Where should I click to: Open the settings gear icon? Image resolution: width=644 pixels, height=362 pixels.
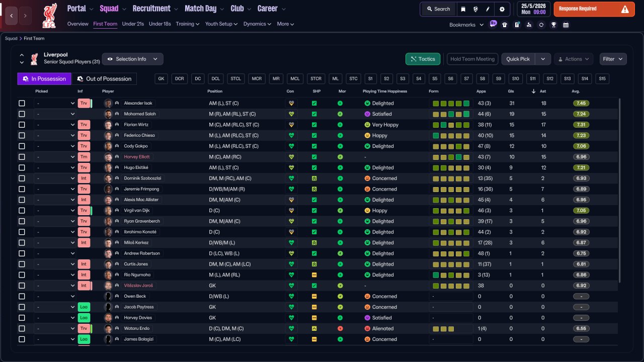point(502,9)
